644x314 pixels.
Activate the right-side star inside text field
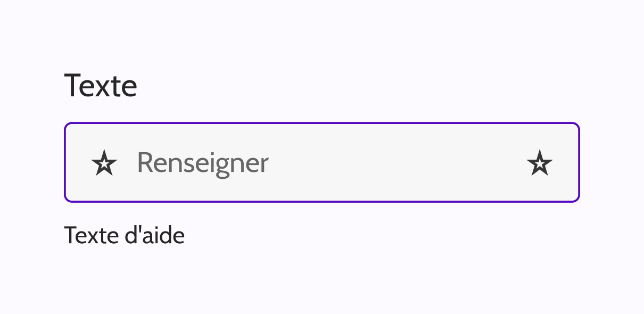coord(540,163)
